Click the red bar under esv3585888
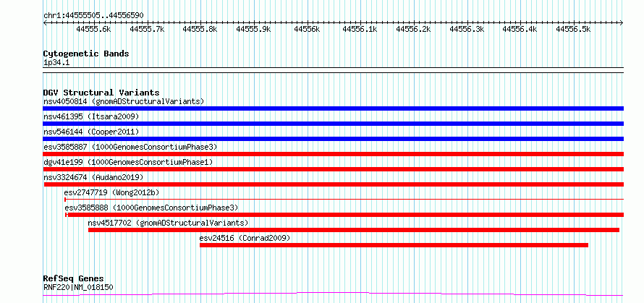 [x=344, y=215]
